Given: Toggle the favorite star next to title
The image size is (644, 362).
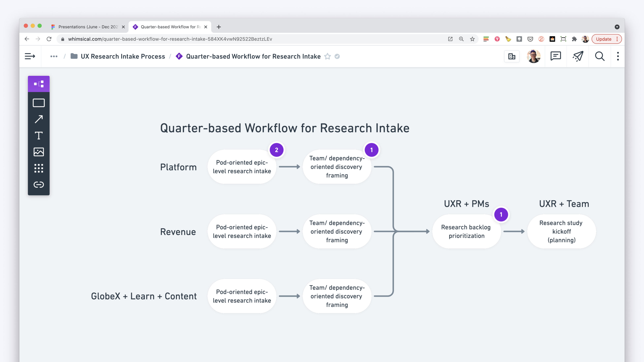Looking at the screenshot, I should pos(327,57).
